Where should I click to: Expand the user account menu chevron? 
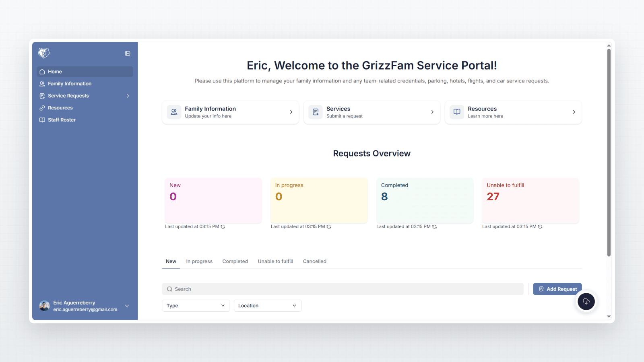[x=127, y=306]
